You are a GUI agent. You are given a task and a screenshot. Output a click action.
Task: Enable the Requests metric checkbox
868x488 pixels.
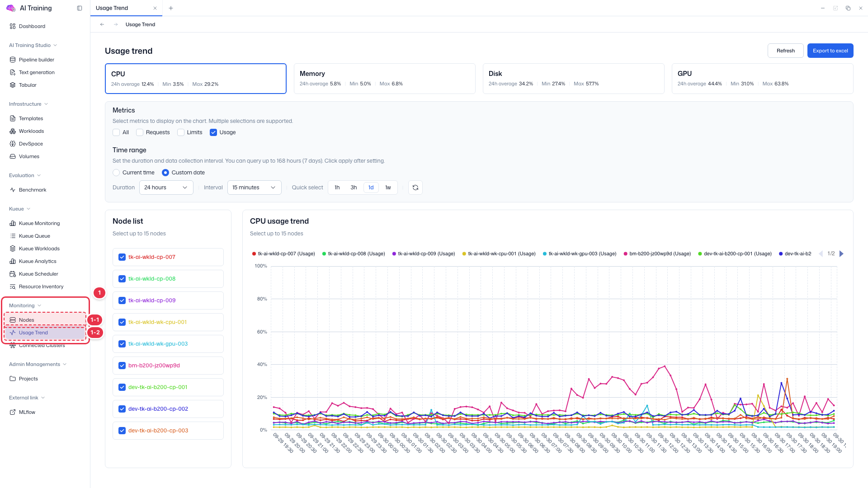click(140, 132)
